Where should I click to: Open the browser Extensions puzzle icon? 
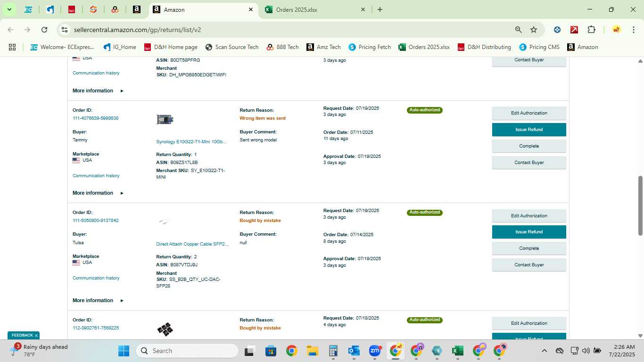point(591,30)
